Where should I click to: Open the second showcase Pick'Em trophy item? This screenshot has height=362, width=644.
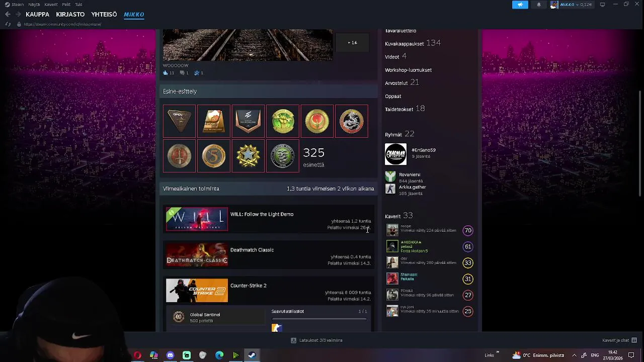click(214, 121)
